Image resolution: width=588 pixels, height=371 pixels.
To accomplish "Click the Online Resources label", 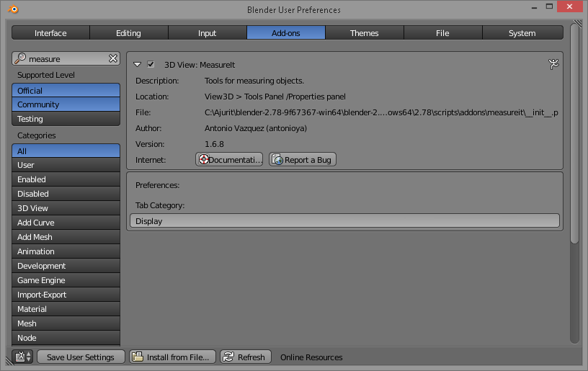I will pyautogui.click(x=311, y=357).
